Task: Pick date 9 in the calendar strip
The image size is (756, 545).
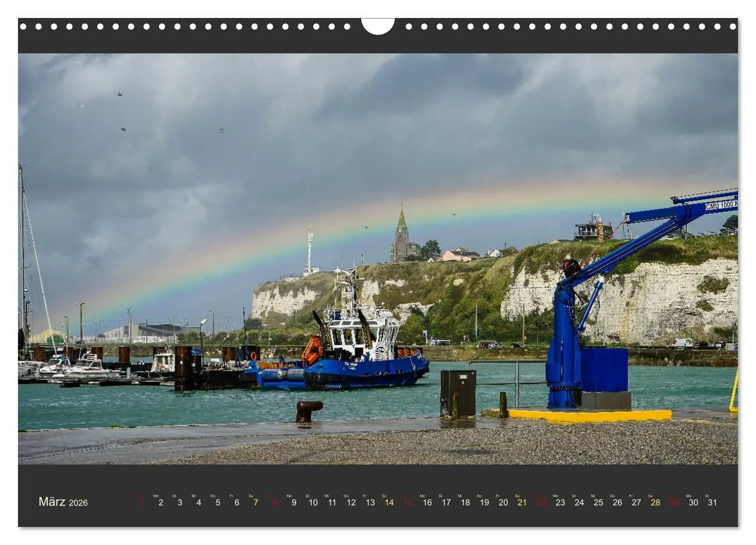Action: pyautogui.click(x=294, y=502)
